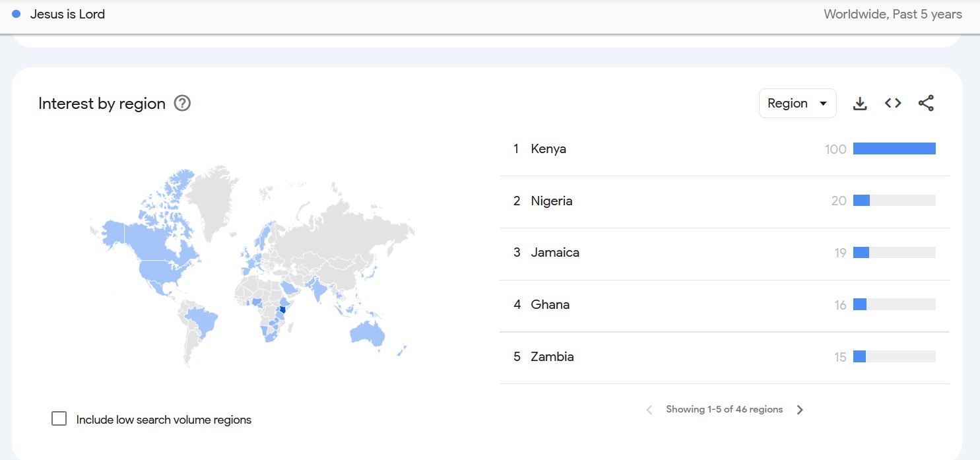Share the Interest by region chart
This screenshot has width=980, height=460.
926,104
